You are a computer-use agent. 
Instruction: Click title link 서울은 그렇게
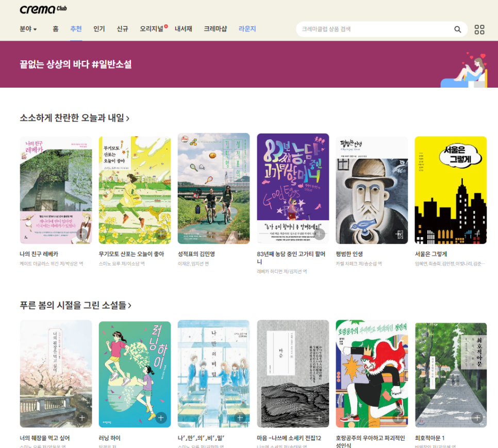431,254
